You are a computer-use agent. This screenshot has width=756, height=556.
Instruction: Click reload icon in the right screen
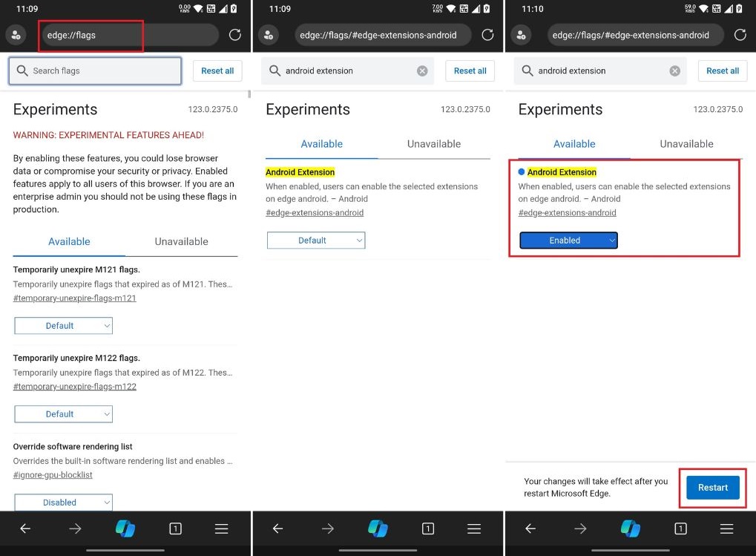point(740,35)
